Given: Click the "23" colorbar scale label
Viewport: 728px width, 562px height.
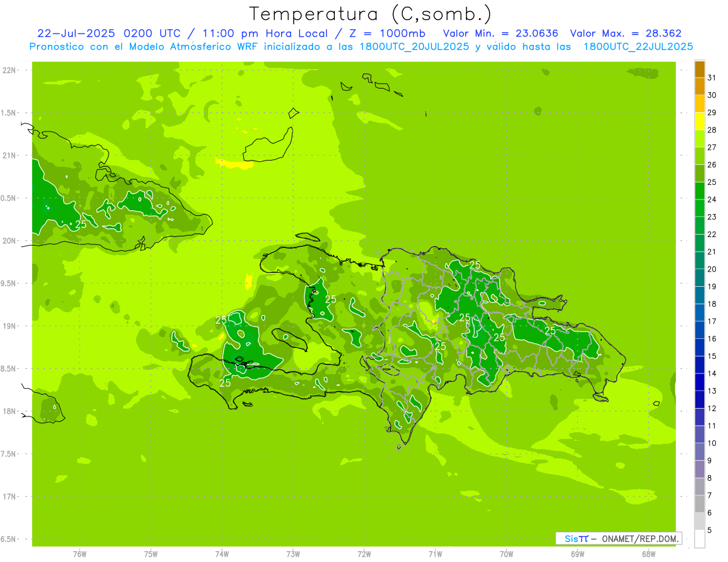Looking at the screenshot, I should [712, 217].
